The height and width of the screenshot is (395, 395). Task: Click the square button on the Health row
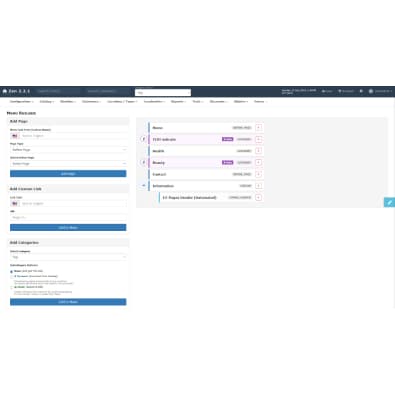[x=258, y=151]
